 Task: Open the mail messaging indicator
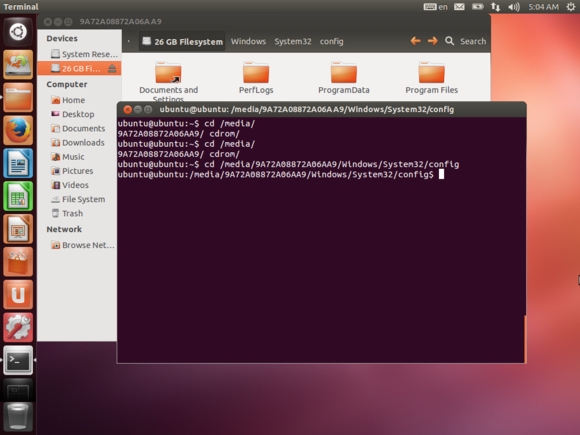coord(459,7)
